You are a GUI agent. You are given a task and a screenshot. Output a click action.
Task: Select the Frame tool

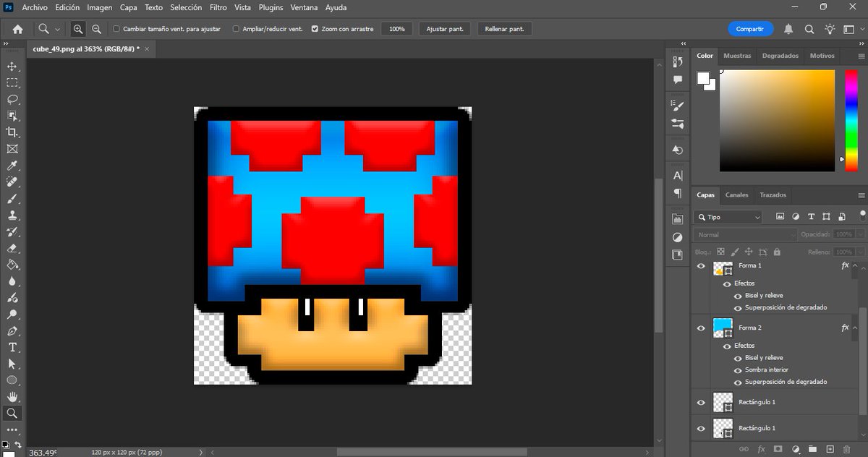click(12, 149)
